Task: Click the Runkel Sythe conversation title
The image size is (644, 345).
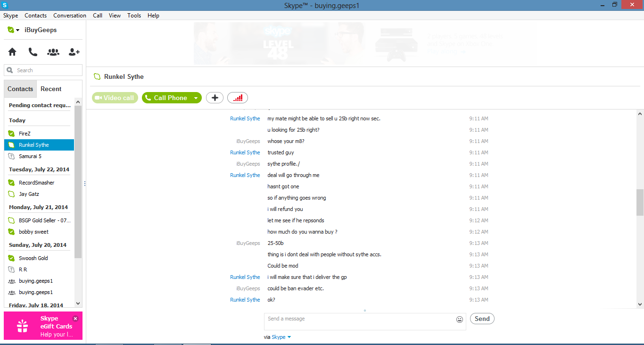Action: 124,76
